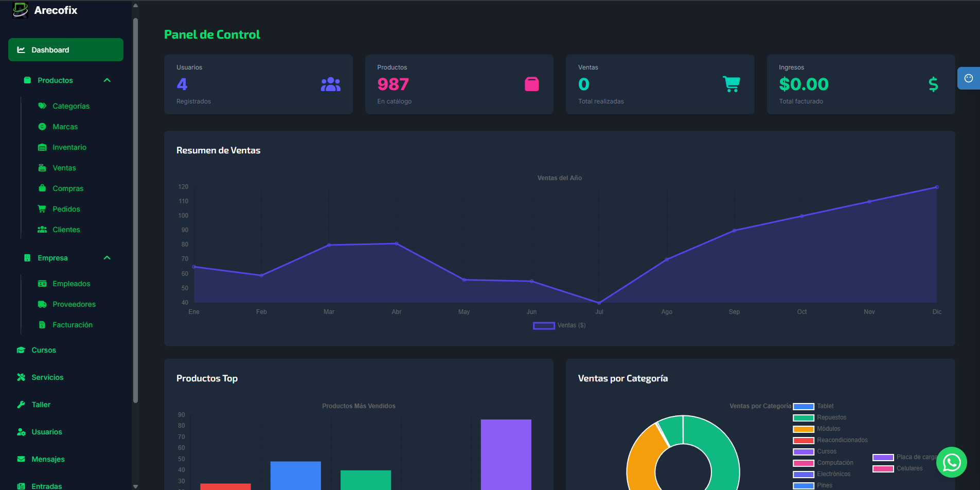980x490 pixels.
Task: Click the shopping cart icon in Ventas card
Action: click(731, 84)
